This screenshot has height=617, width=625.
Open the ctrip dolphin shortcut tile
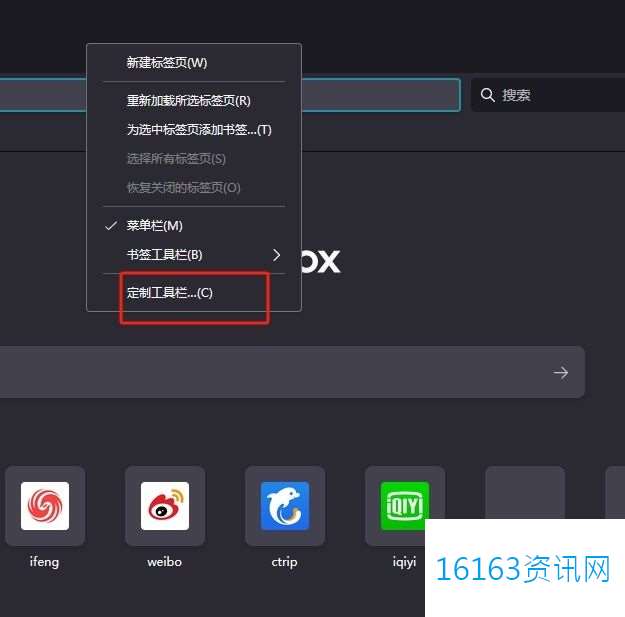pyautogui.click(x=285, y=506)
